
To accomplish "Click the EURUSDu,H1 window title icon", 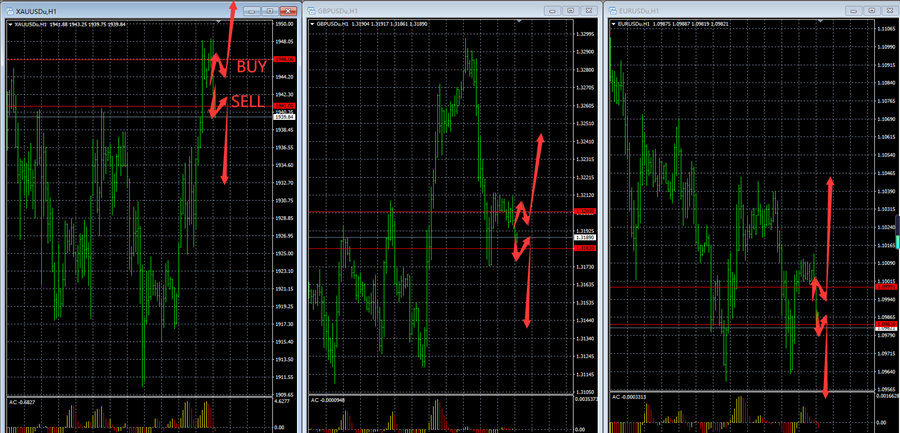I will (614, 10).
